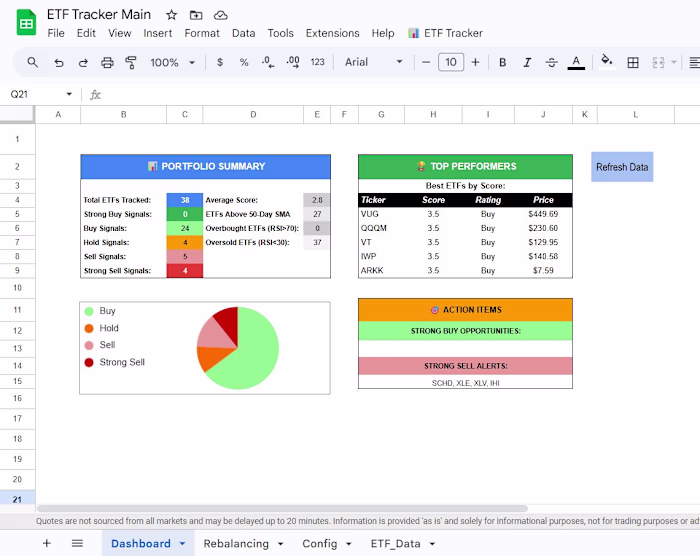The width and height of the screenshot is (700, 556).
Task: Increase decimal places
Action: [x=293, y=62]
